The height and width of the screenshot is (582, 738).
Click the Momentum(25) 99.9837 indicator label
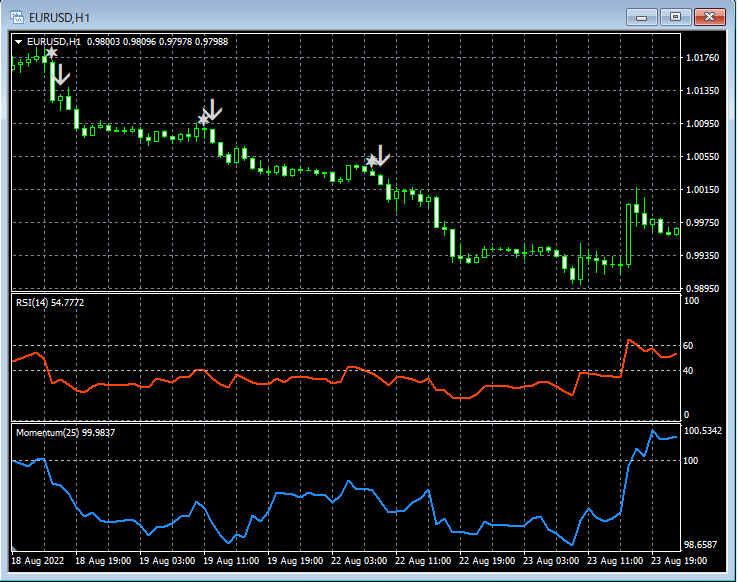coord(65,432)
